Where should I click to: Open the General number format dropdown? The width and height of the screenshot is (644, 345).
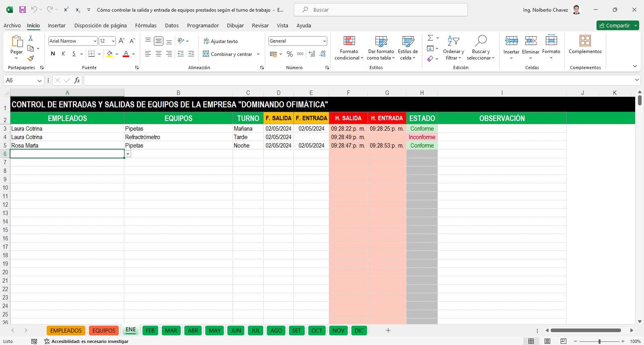(x=324, y=41)
